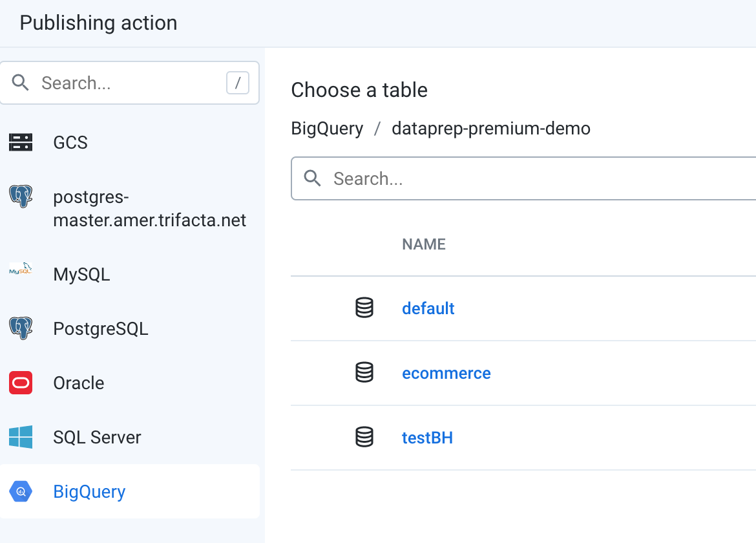Open the ecommerce dataset
The height and width of the screenshot is (543, 756).
(446, 373)
